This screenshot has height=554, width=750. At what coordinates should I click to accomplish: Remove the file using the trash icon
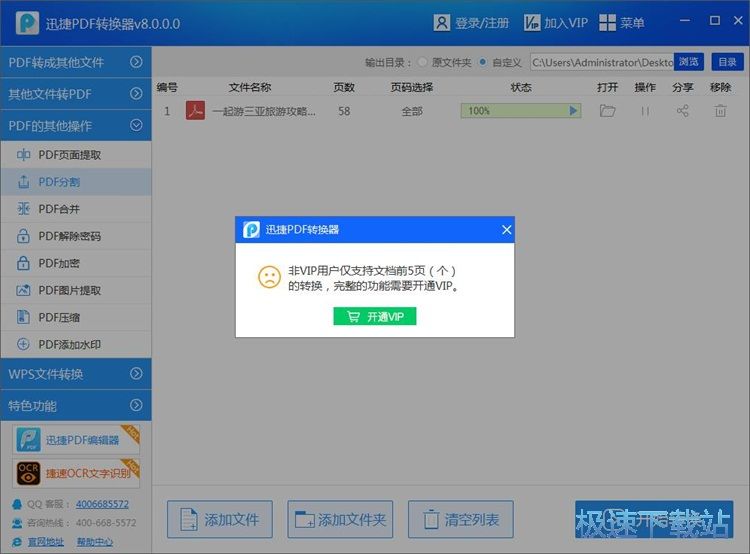[x=720, y=111]
